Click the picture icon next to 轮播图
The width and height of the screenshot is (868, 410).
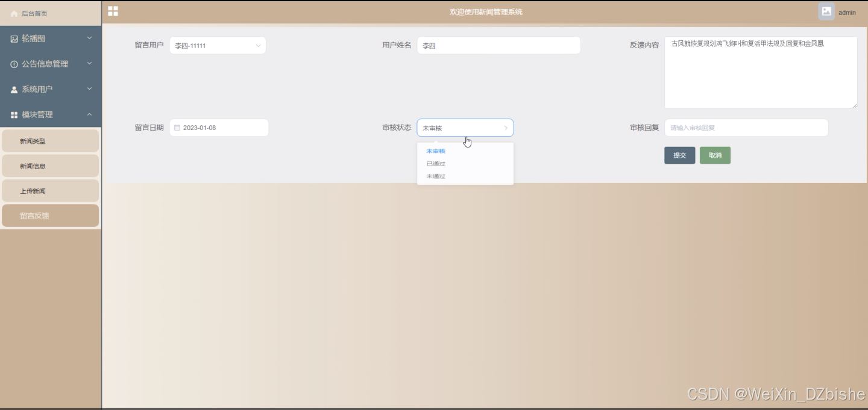14,39
